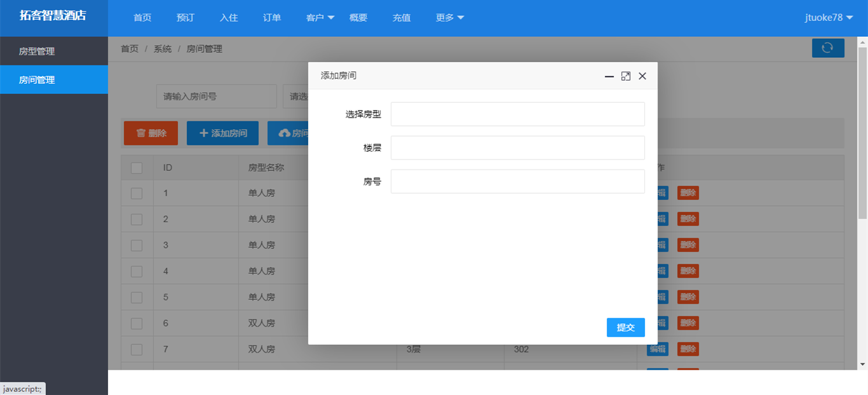Delete row 6 with its 删除 button

pos(688,323)
